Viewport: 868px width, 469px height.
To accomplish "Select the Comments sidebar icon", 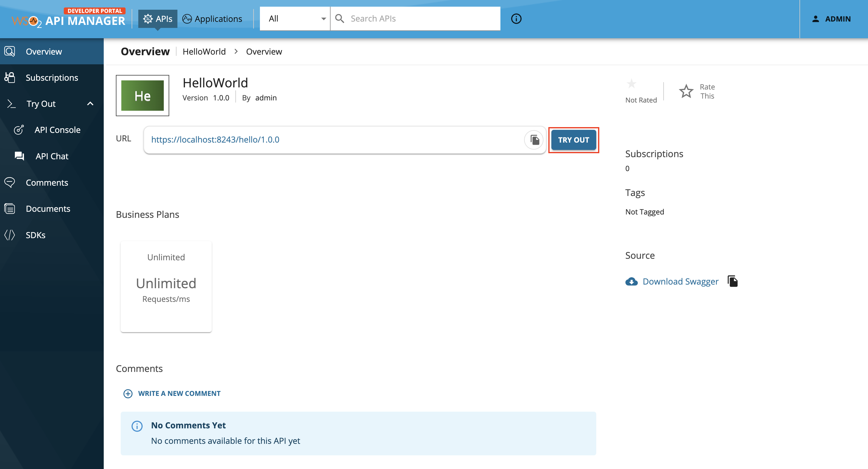I will (x=9, y=182).
